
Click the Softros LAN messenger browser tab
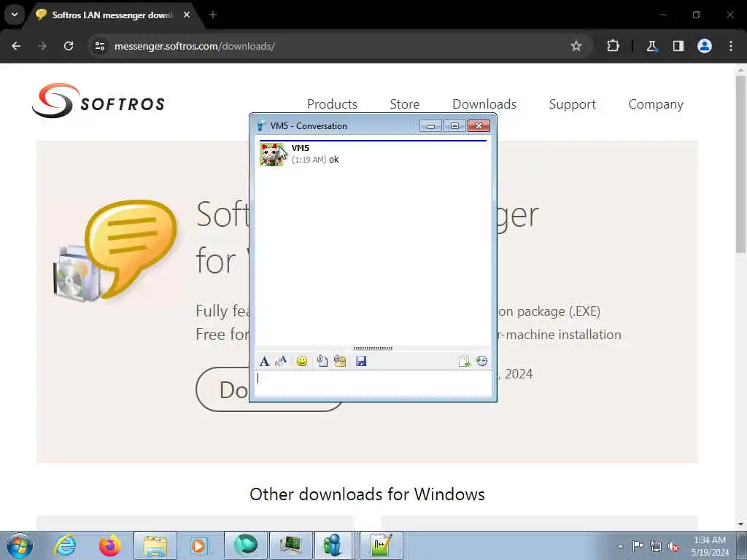click(112, 15)
